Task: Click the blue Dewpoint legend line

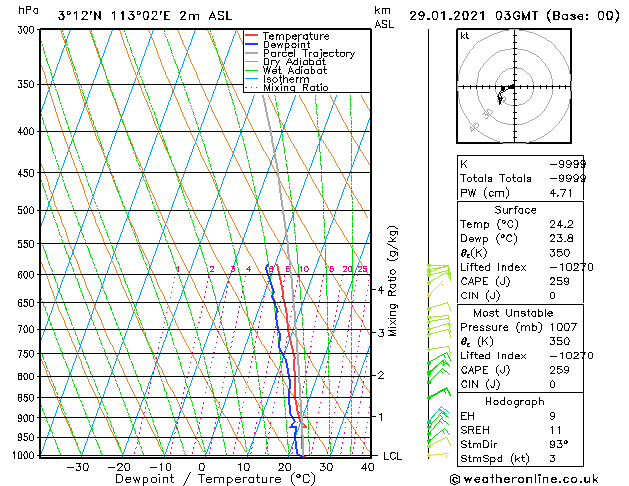Action: click(x=251, y=45)
